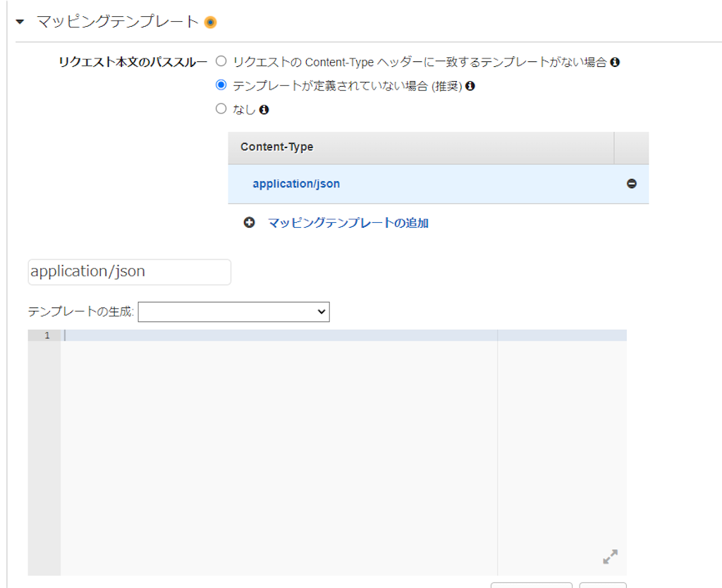Remove the application/json row with minus icon

(632, 184)
